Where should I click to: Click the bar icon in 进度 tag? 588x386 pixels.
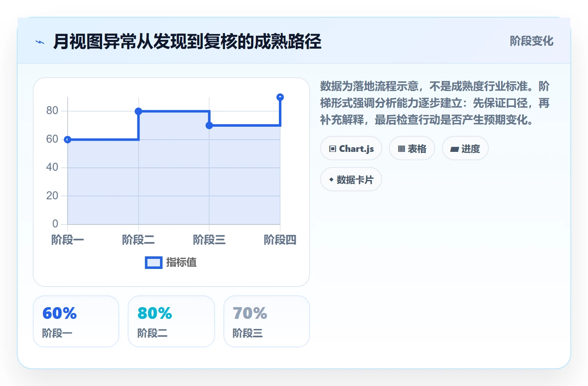pos(454,149)
